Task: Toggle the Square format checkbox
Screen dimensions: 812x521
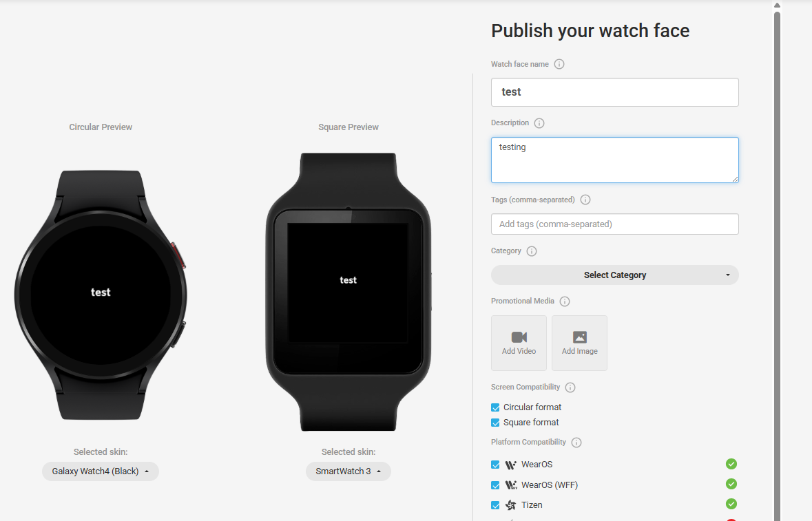Action: point(496,423)
